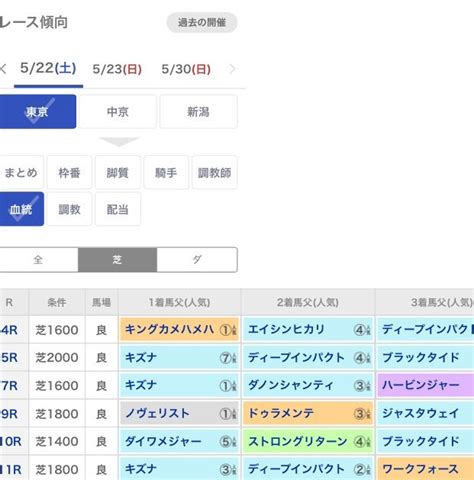
Task: Click the 条件 column header
Action: tap(57, 302)
